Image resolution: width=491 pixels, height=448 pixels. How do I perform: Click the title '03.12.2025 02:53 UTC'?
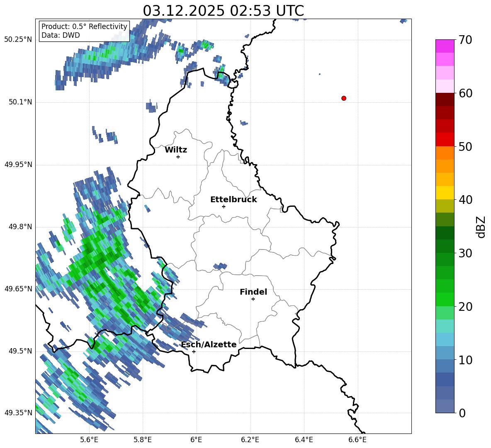[223, 11]
